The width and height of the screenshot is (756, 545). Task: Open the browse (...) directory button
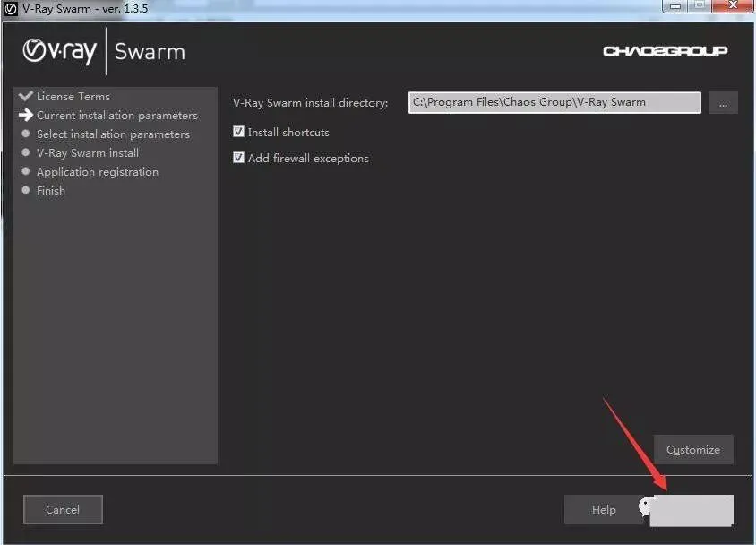(x=723, y=103)
